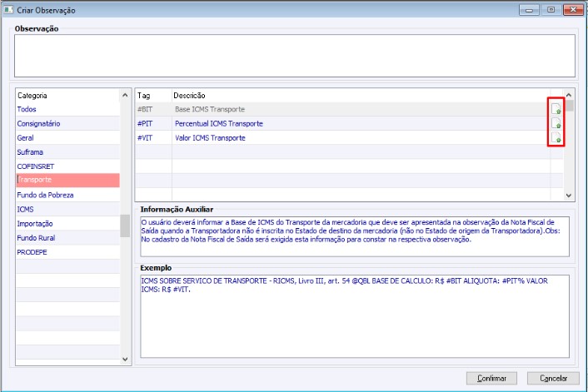The image size is (588, 392).
Task: Select the Importação category
Action: [67, 223]
